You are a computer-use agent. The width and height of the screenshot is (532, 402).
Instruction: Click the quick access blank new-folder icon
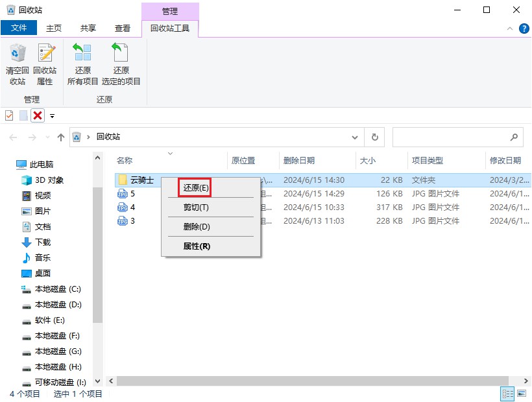[23, 116]
